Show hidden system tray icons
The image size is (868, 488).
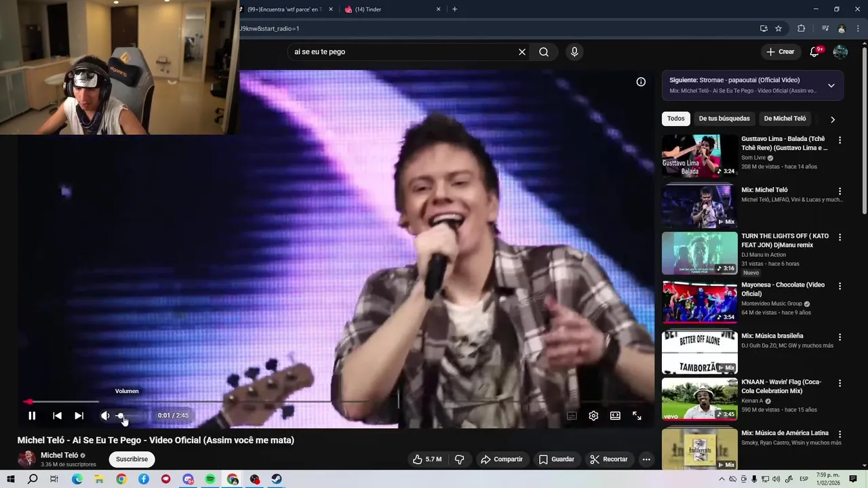click(x=722, y=479)
